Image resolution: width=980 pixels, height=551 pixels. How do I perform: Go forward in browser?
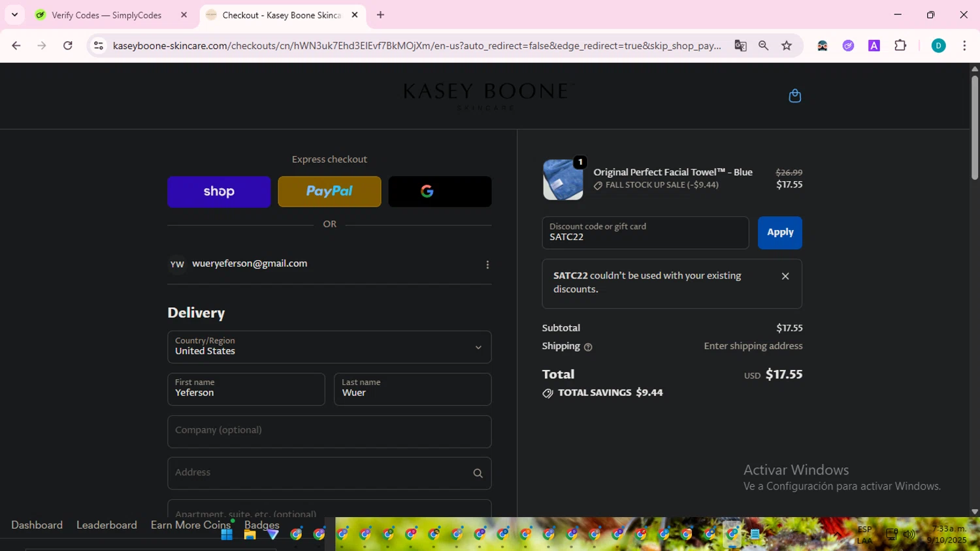pyautogui.click(x=42, y=46)
